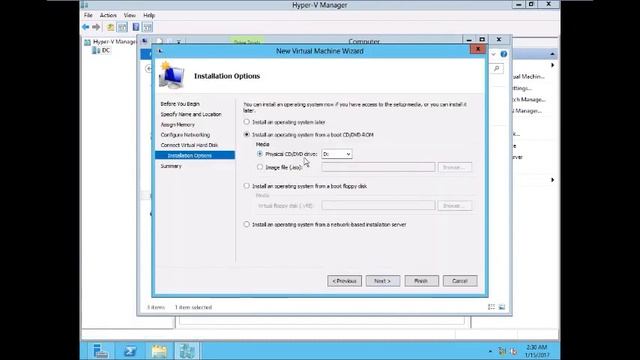Switch Computer window to details view icon
Image resolution: width=640 pixels, height=360 pixels.
491,307
